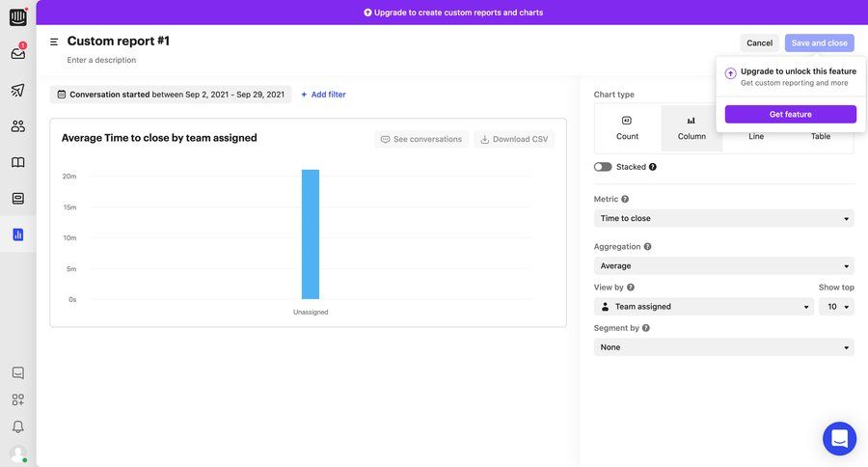The image size is (868, 467).
Task: Click the Cancel button
Action: pyautogui.click(x=760, y=42)
